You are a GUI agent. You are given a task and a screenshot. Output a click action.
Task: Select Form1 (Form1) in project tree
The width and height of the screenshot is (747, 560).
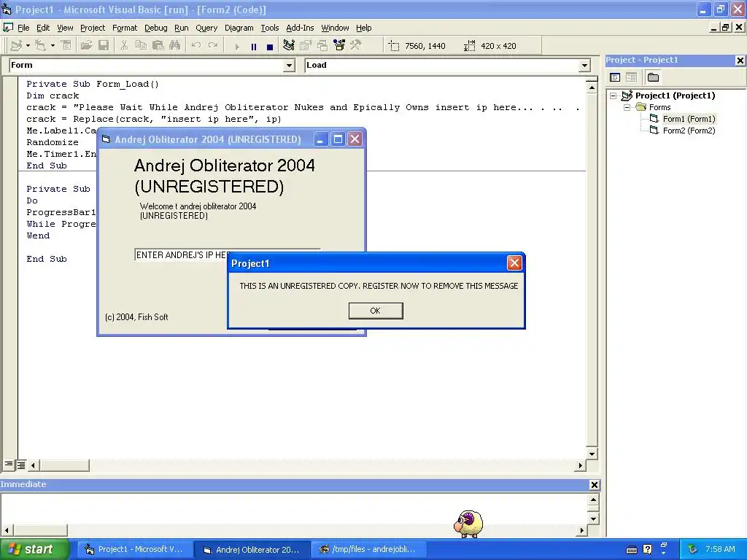(x=689, y=119)
